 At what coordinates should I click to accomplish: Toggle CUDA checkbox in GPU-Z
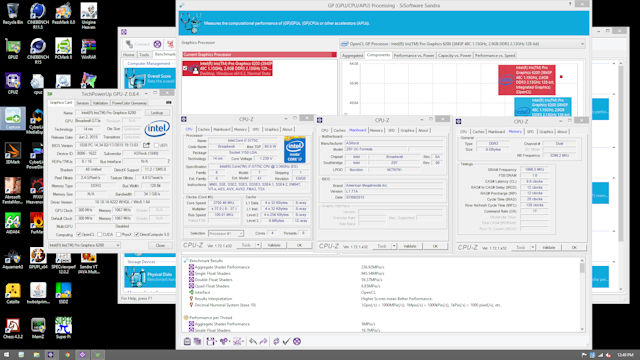click(99, 234)
